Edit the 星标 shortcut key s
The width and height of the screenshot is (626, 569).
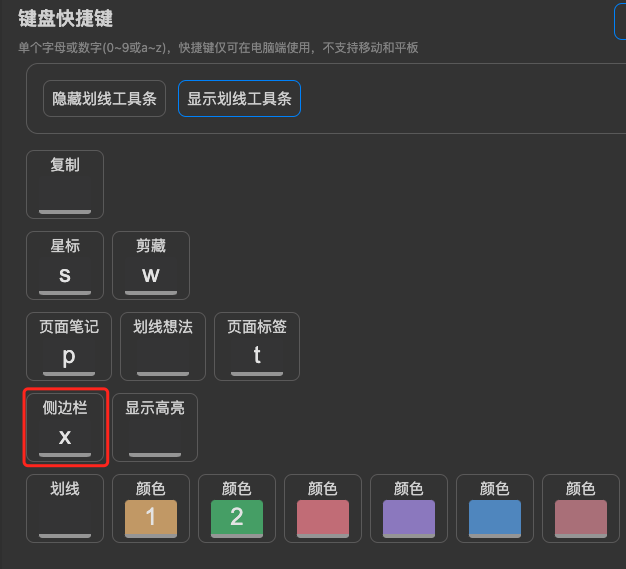coord(65,276)
